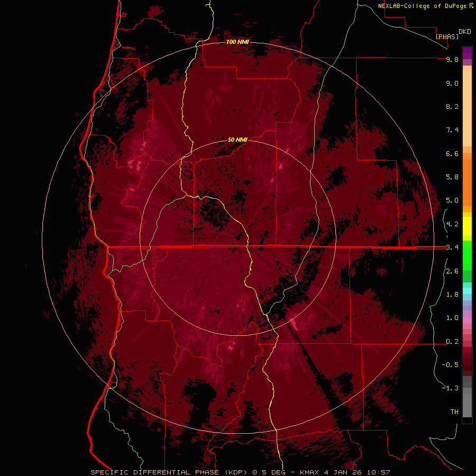Click the 0.2 value on the color scale
476x476 pixels.
tap(452, 342)
